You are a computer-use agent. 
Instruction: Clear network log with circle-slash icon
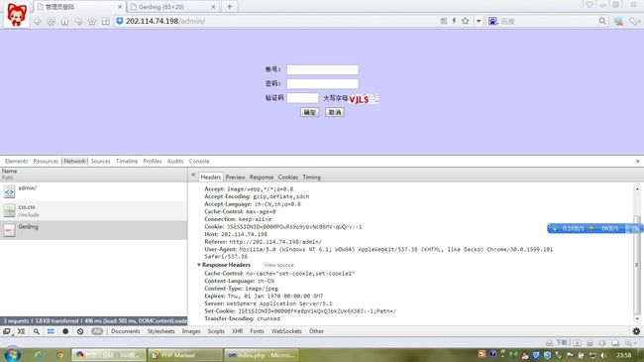point(80,331)
